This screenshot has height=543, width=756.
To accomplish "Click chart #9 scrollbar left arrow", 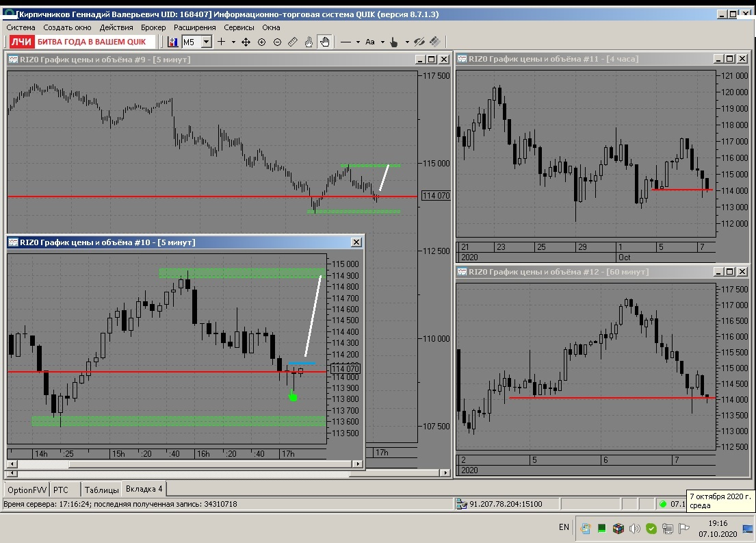I will [x=12, y=473].
